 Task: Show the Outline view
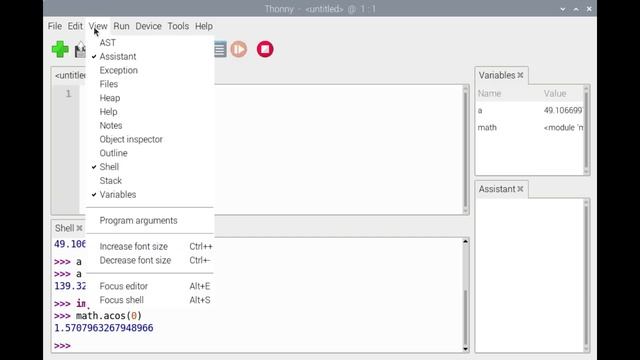pos(113,153)
